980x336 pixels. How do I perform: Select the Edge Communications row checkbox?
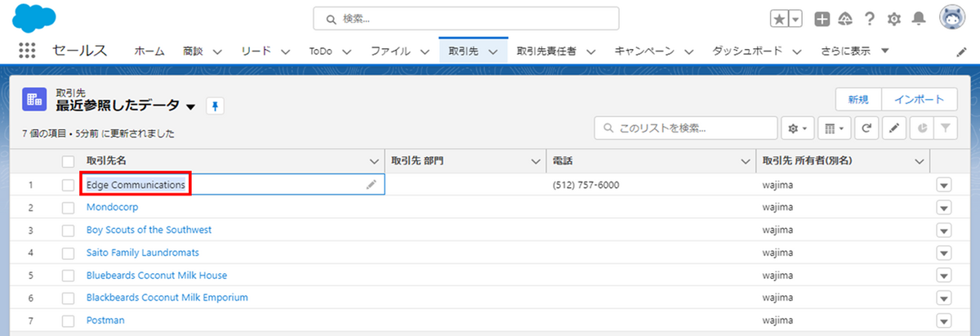tap(69, 186)
